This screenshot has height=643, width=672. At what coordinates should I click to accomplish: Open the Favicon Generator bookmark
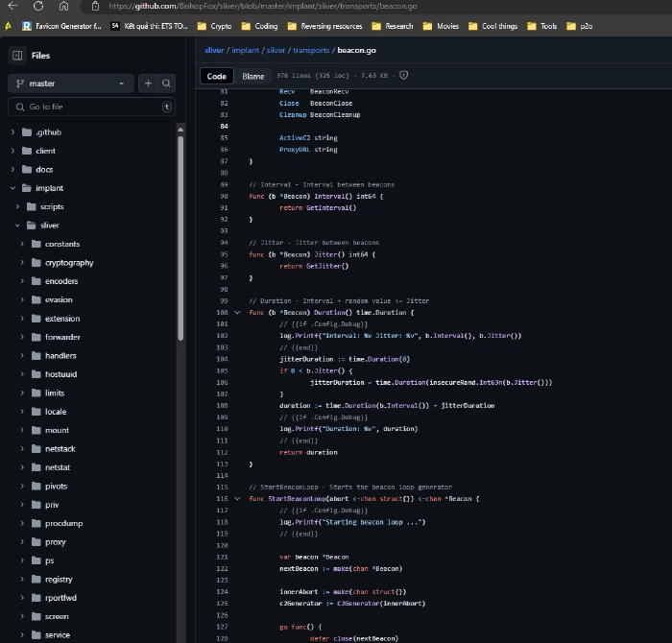tap(61, 26)
